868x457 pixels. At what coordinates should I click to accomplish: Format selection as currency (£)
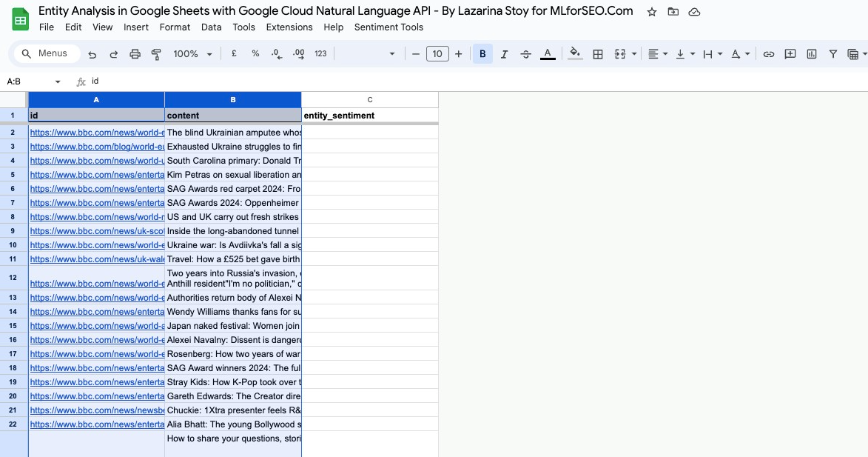click(234, 54)
